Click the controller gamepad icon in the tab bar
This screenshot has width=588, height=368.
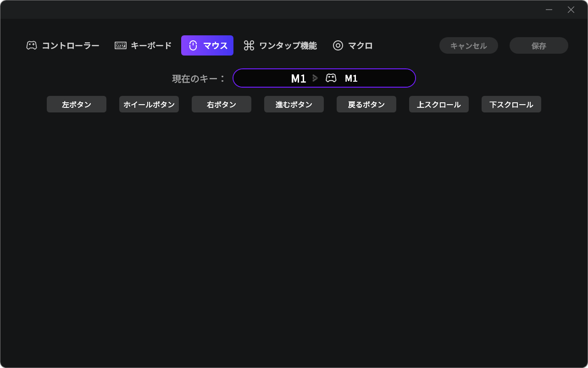point(32,45)
